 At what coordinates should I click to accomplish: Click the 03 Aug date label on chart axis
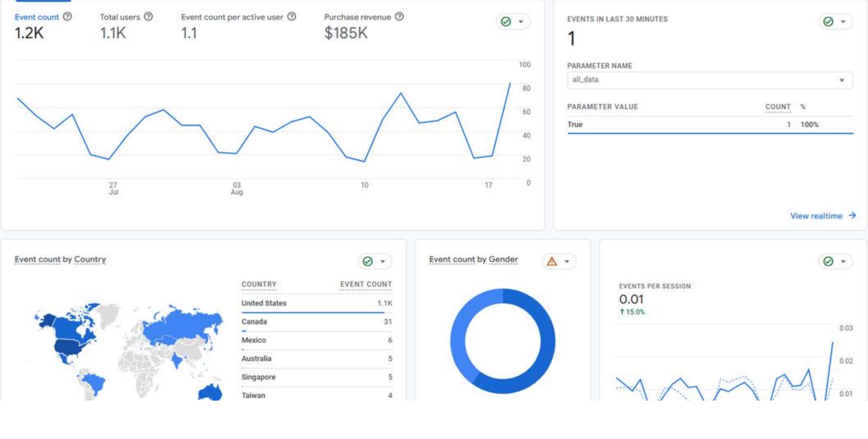click(237, 188)
